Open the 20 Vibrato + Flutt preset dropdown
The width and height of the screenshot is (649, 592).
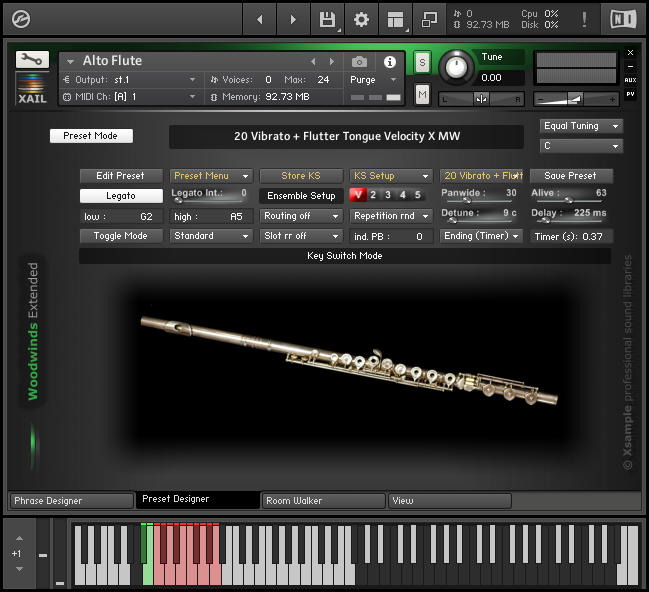tap(481, 176)
